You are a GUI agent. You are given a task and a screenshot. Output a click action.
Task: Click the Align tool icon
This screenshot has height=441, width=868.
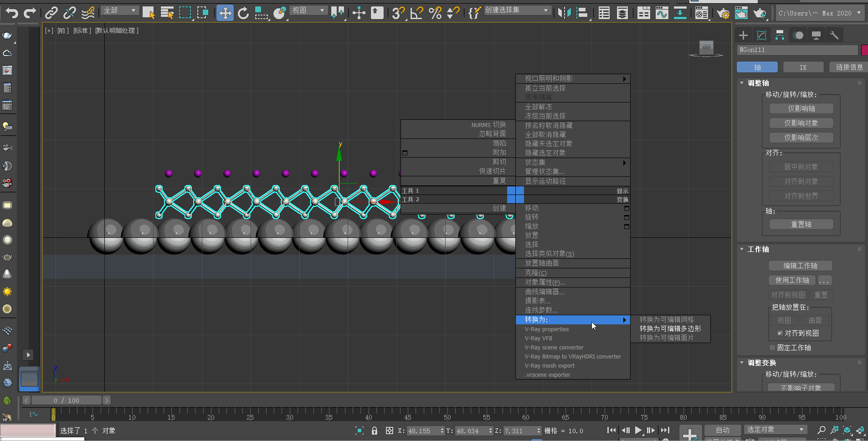tap(582, 13)
